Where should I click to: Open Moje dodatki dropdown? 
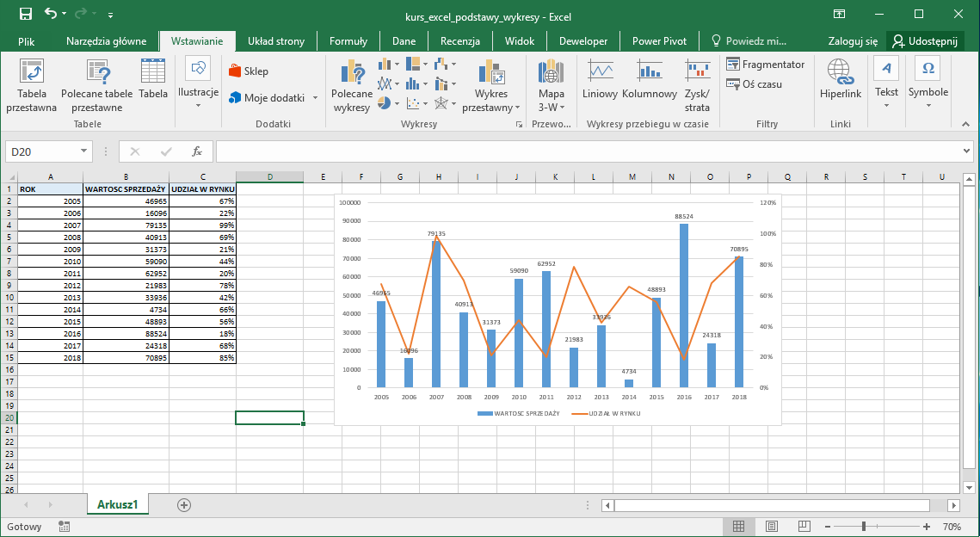(x=315, y=98)
